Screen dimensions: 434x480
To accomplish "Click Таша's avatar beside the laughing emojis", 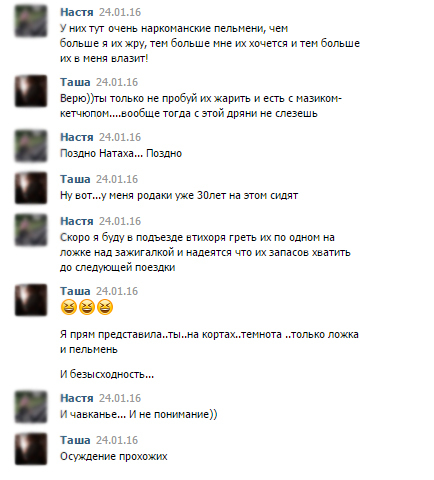I will click(x=31, y=300).
